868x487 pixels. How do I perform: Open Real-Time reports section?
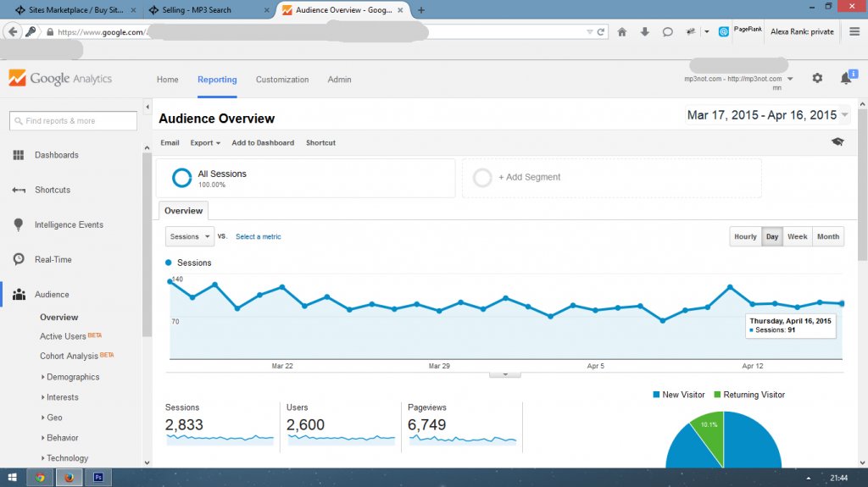[53, 259]
